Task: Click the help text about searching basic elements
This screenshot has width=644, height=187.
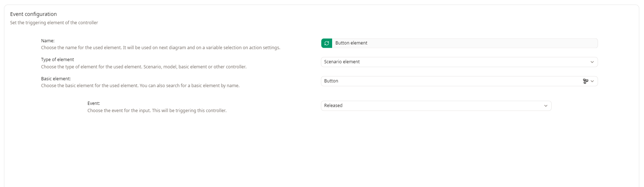Action: pos(140,86)
